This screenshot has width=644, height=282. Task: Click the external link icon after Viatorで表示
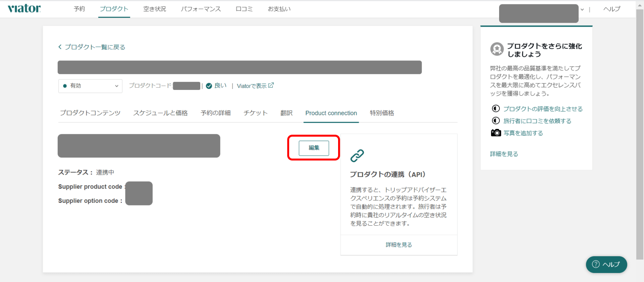tap(271, 86)
